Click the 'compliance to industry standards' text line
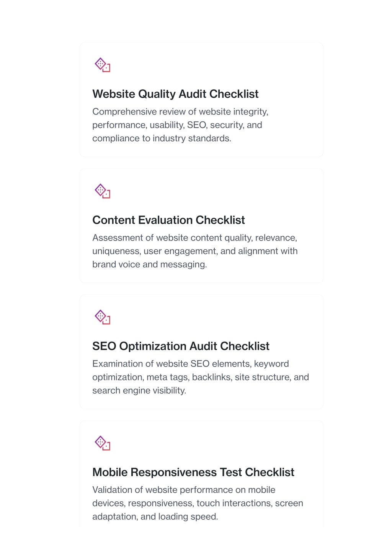 pyautogui.click(x=162, y=138)
